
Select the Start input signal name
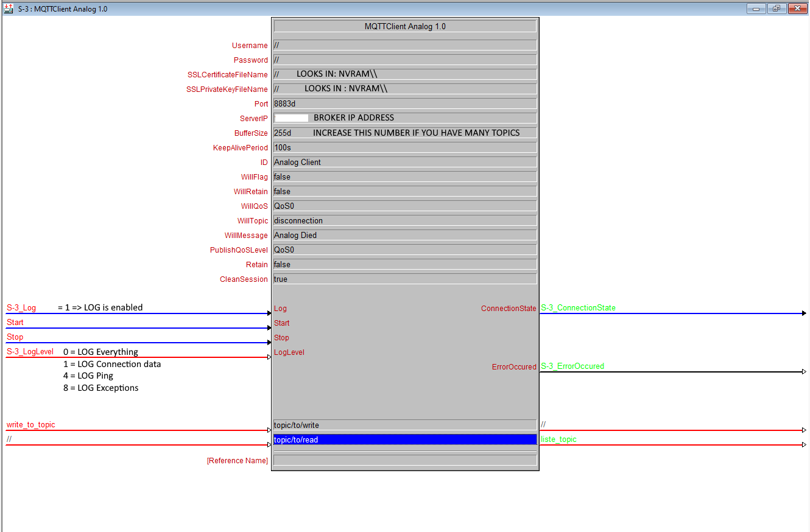[15, 323]
